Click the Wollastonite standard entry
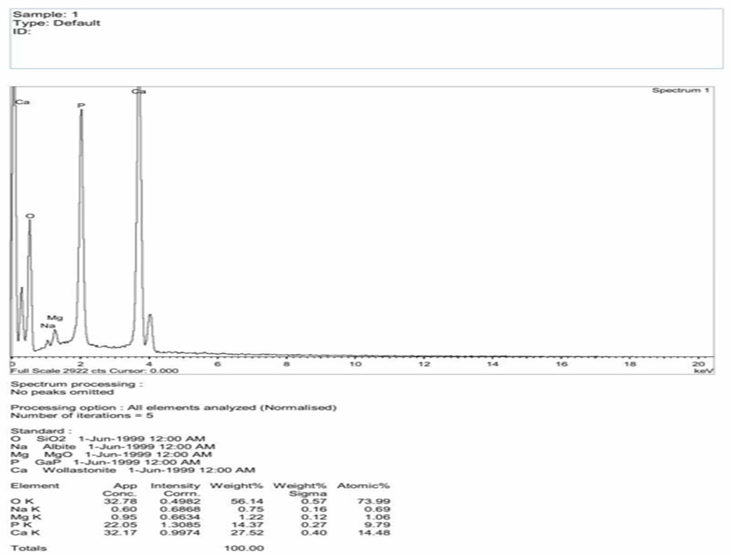Viewport: 731px width, 560px height. point(79,470)
